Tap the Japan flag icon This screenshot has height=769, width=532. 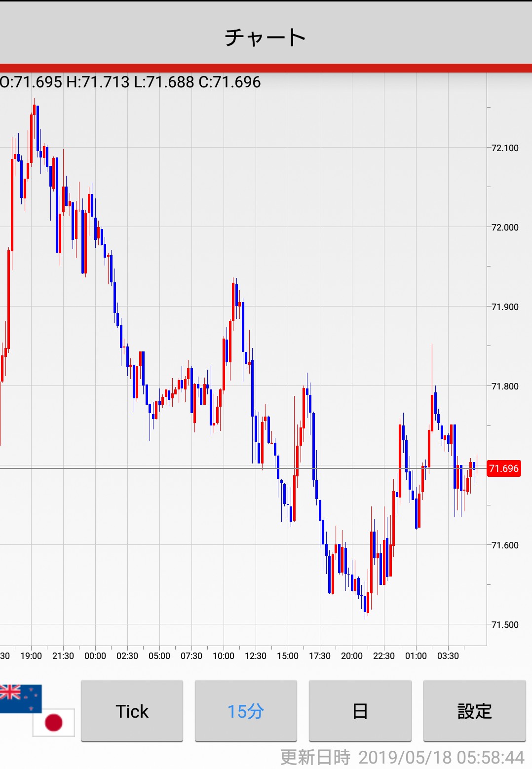(54, 722)
